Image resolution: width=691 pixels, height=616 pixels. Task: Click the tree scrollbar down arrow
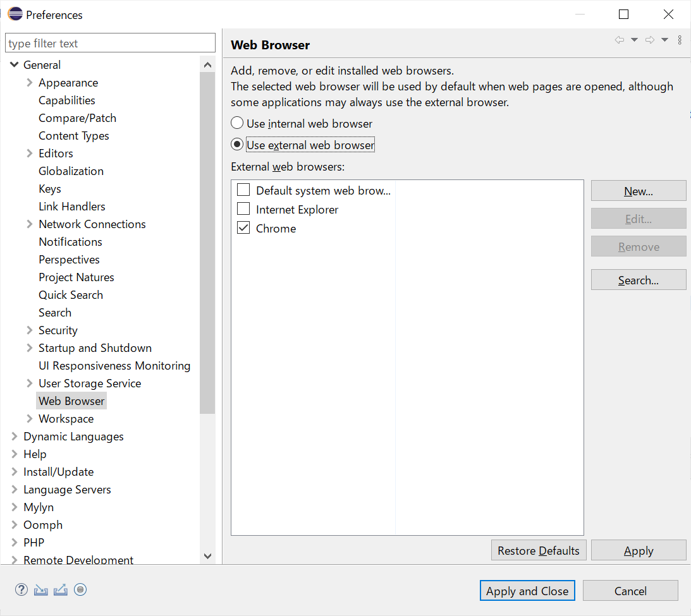pyautogui.click(x=207, y=556)
